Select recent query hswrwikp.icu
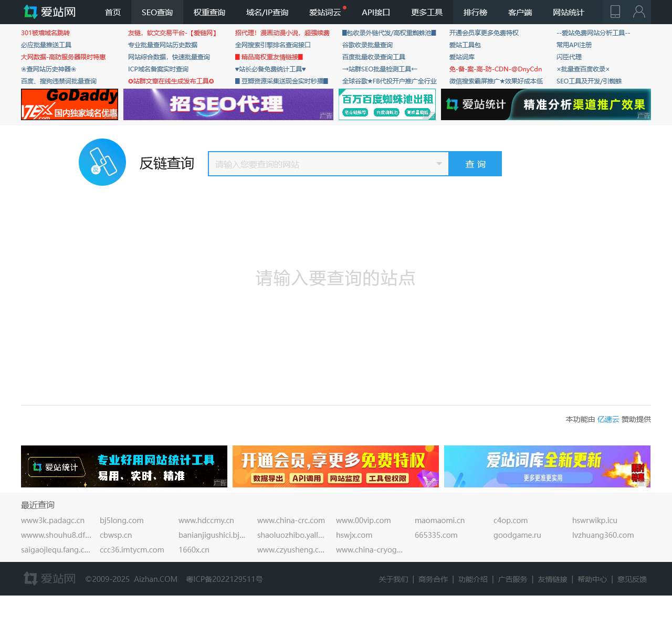The height and width of the screenshot is (627, 672). pyautogui.click(x=595, y=520)
